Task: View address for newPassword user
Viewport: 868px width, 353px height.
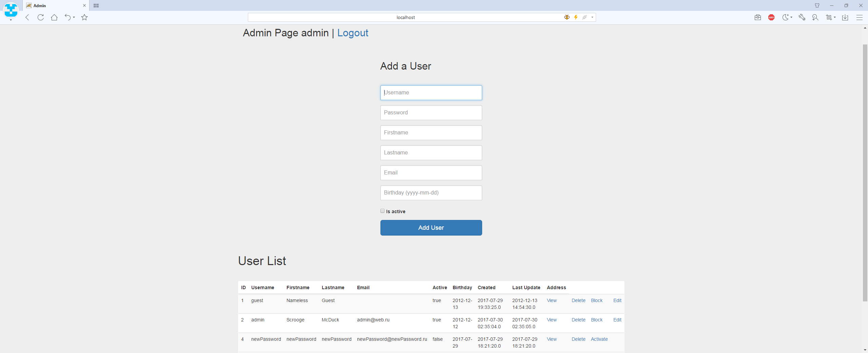Action: [552, 339]
